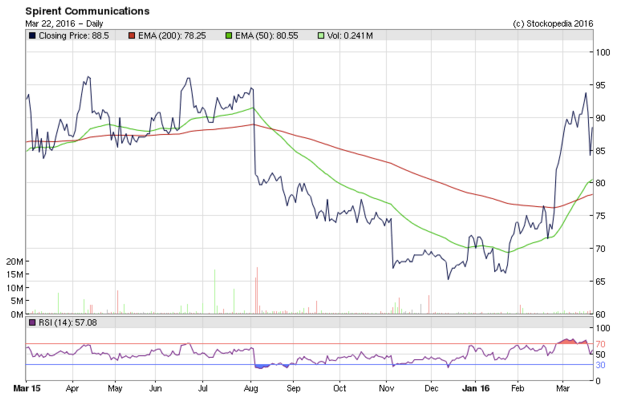The width and height of the screenshot is (618, 403).
Task: Click the 'Jul' x-axis month label
Action: point(203,388)
